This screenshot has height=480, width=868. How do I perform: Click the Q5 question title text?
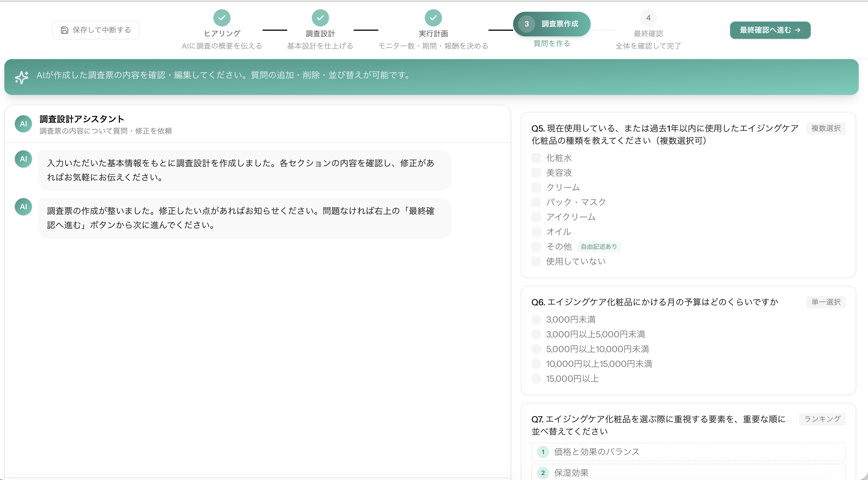pyautogui.click(x=665, y=135)
